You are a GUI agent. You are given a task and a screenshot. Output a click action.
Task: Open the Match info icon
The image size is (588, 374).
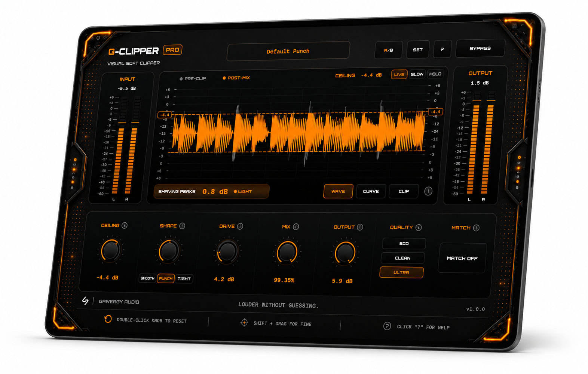476,228
